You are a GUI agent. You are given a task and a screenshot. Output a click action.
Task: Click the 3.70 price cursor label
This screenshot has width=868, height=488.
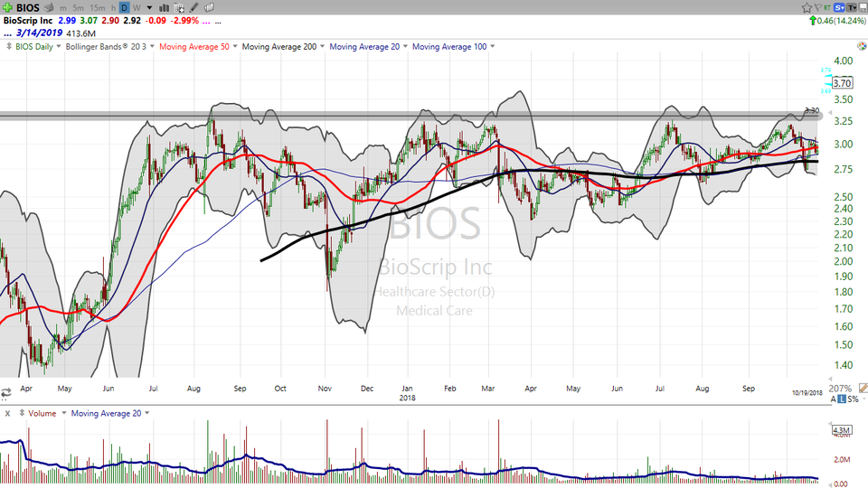click(x=842, y=83)
